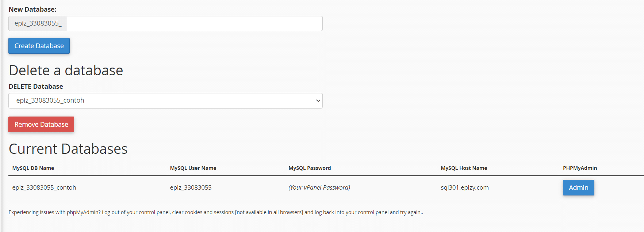Click the chevron arrow of the database select

click(318, 101)
